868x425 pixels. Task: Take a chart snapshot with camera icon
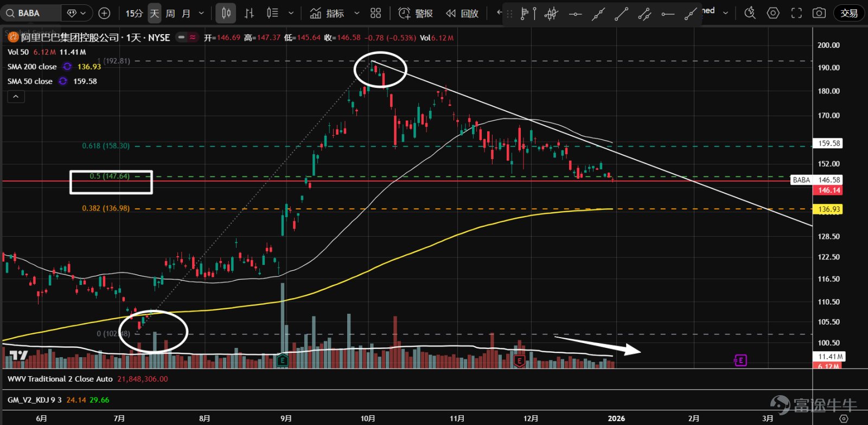[x=819, y=13]
